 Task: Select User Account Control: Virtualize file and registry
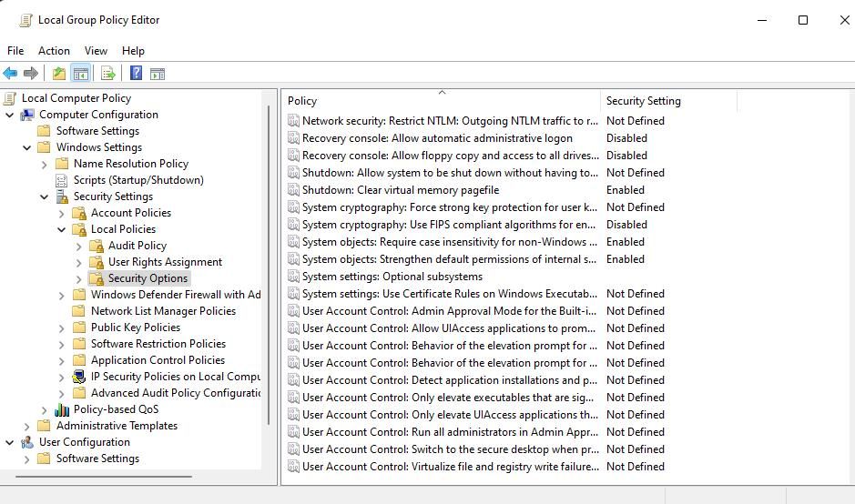click(451, 468)
